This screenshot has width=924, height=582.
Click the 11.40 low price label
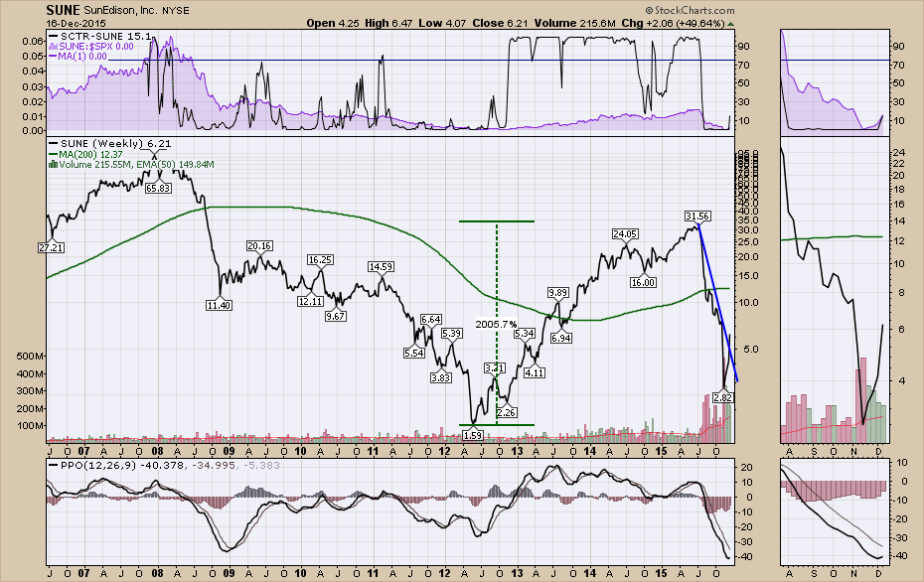coord(219,305)
